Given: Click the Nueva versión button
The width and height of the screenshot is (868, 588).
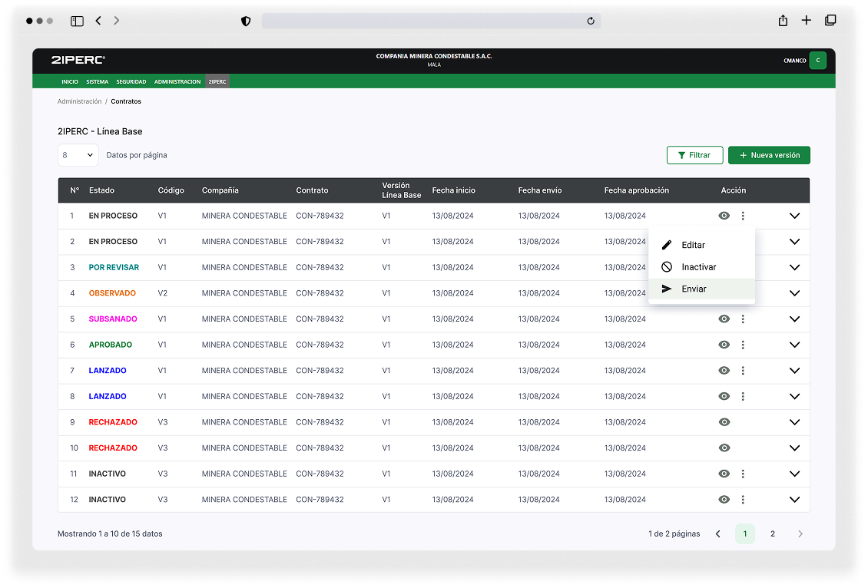Looking at the screenshot, I should 769,155.
